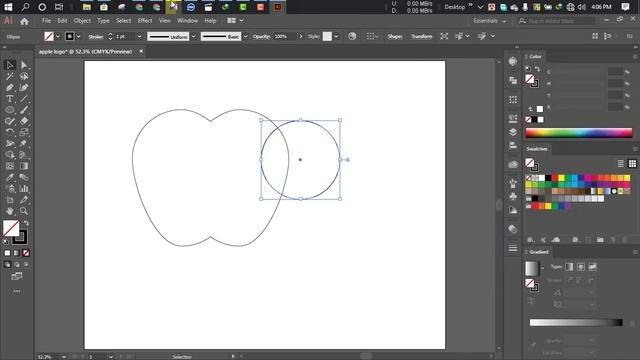This screenshot has height=360, width=640.
Task: Select the Ellipse tool
Action: pyautogui.click(x=10, y=110)
